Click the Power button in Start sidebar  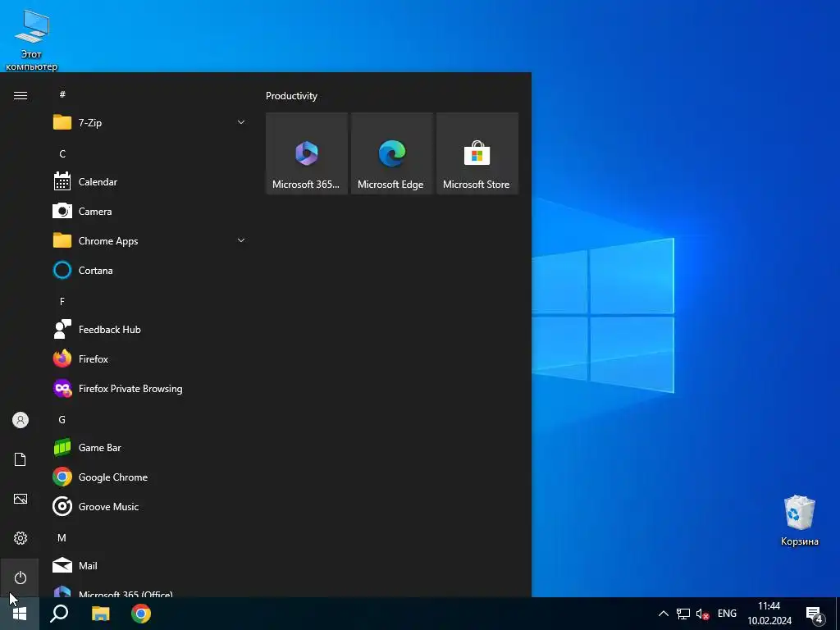(21, 577)
